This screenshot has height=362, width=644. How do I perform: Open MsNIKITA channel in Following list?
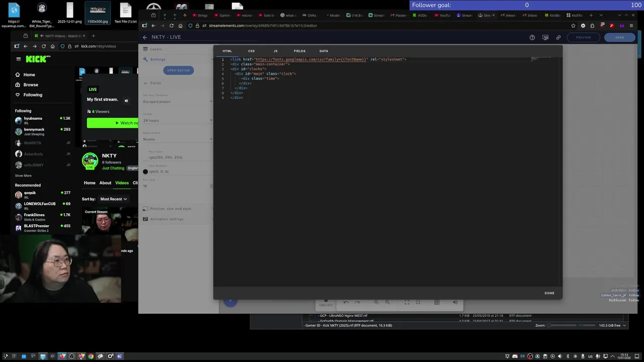(x=43, y=143)
